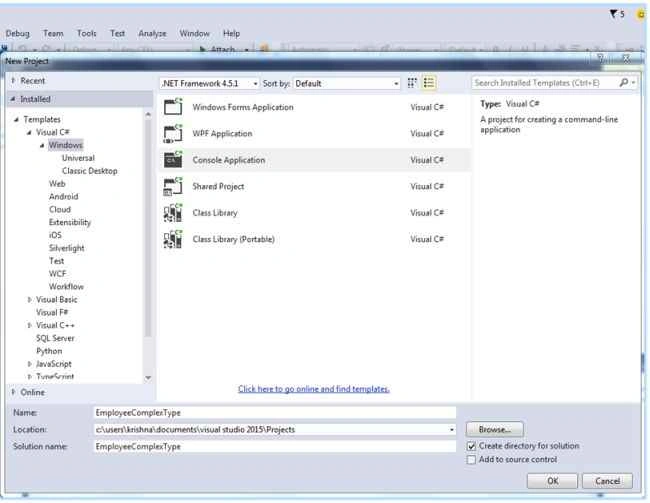This screenshot has height=503, width=650.
Task: Open the .NET Framework version dropdown
Action: click(209, 83)
